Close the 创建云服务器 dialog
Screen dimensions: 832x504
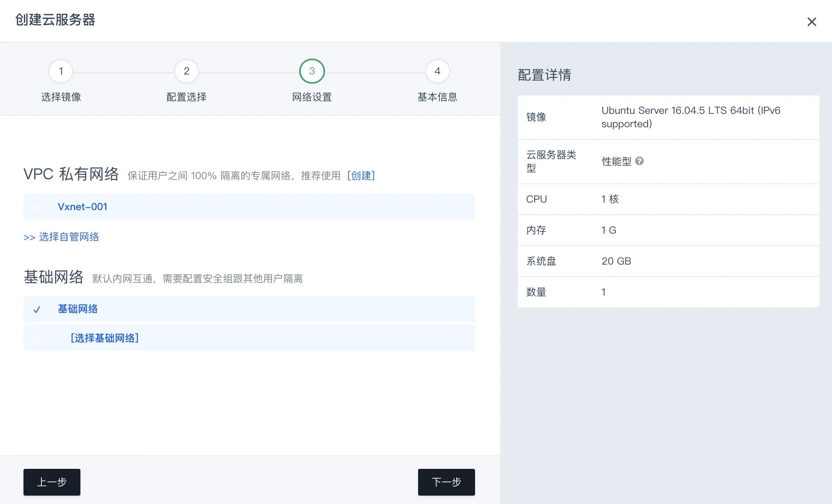(812, 21)
